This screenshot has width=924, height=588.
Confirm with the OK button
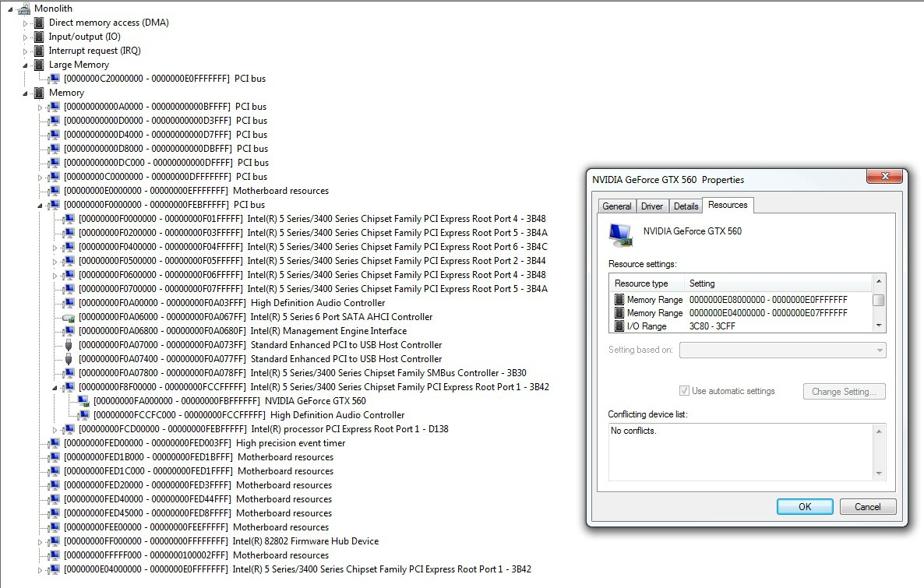click(805, 507)
